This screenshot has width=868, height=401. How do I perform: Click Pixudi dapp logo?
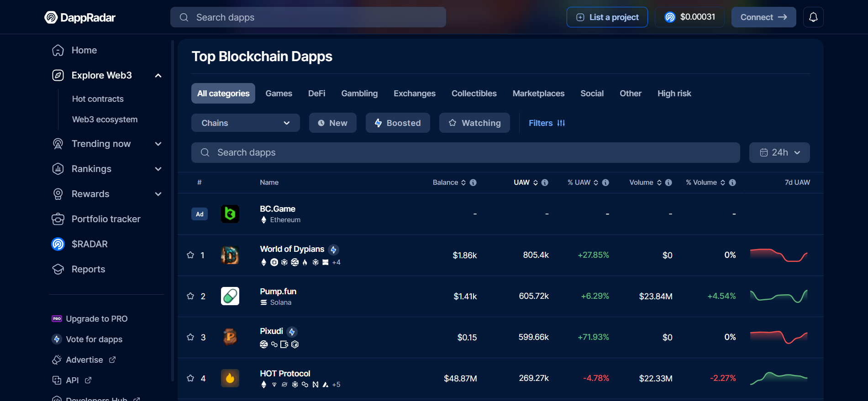pos(230,337)
